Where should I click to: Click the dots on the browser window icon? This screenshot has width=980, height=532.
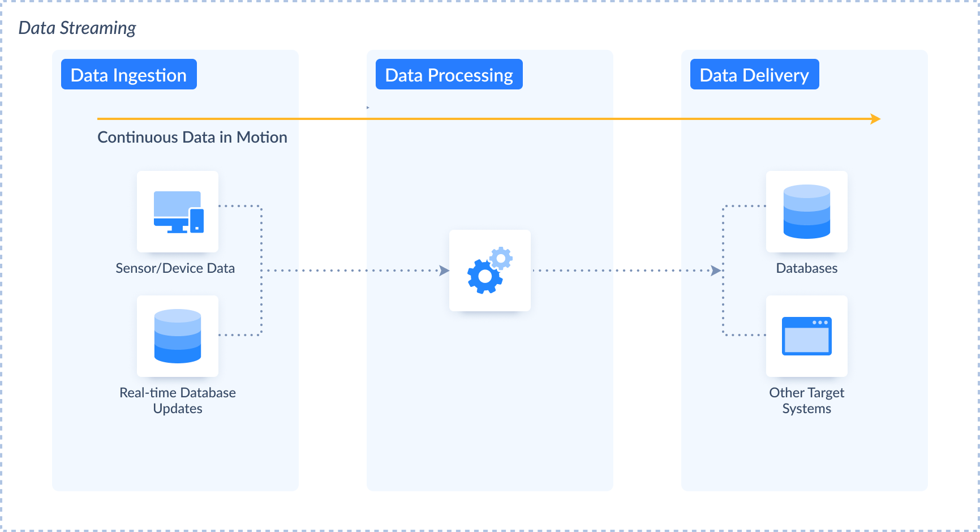[822, 323]
